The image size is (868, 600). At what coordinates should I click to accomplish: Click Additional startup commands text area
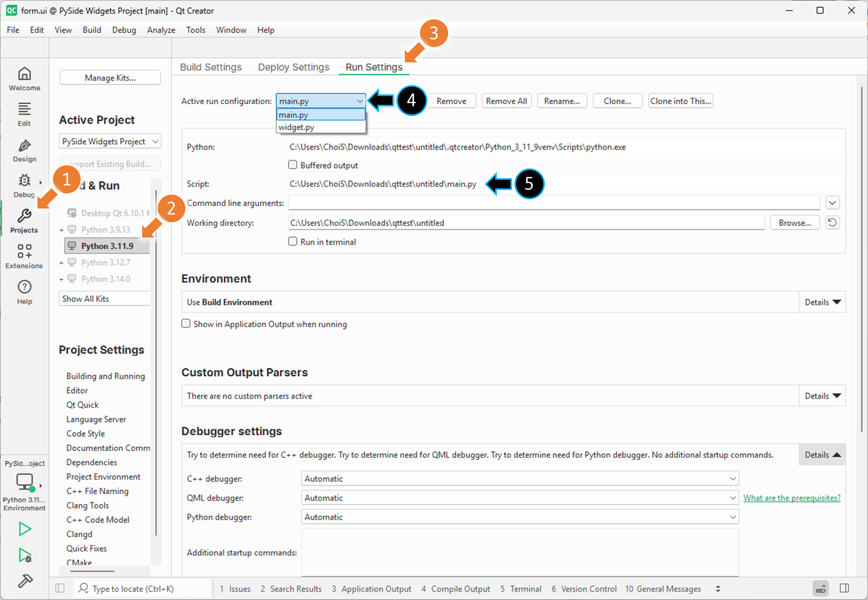tap(520, 552)
